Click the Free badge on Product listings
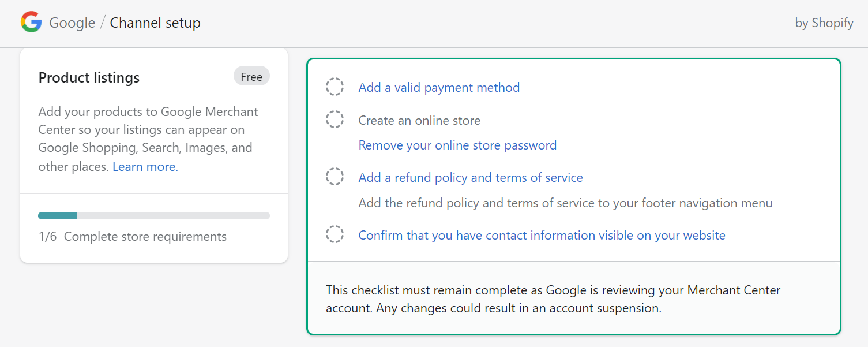This screenshot has height=347, width=868. (251, 77)
